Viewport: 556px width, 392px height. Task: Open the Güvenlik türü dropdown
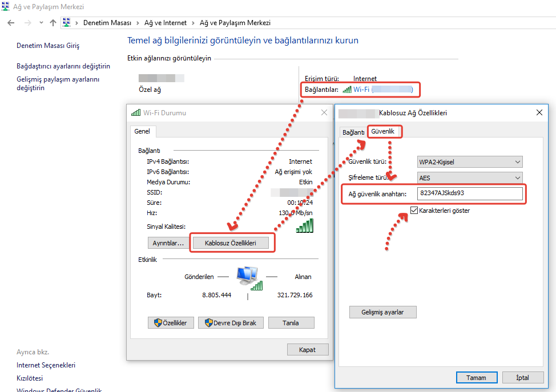click(469, 162)
